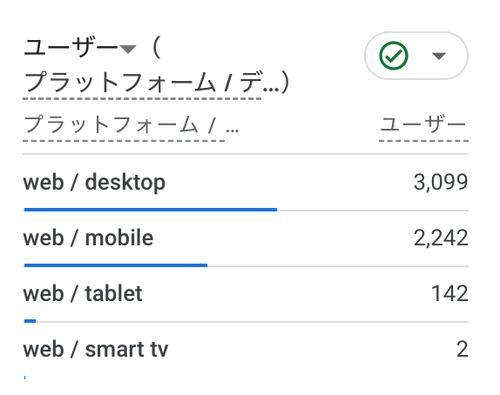Click the green checkmark data quality icon
500x395 pixels.
coord(393,56)
